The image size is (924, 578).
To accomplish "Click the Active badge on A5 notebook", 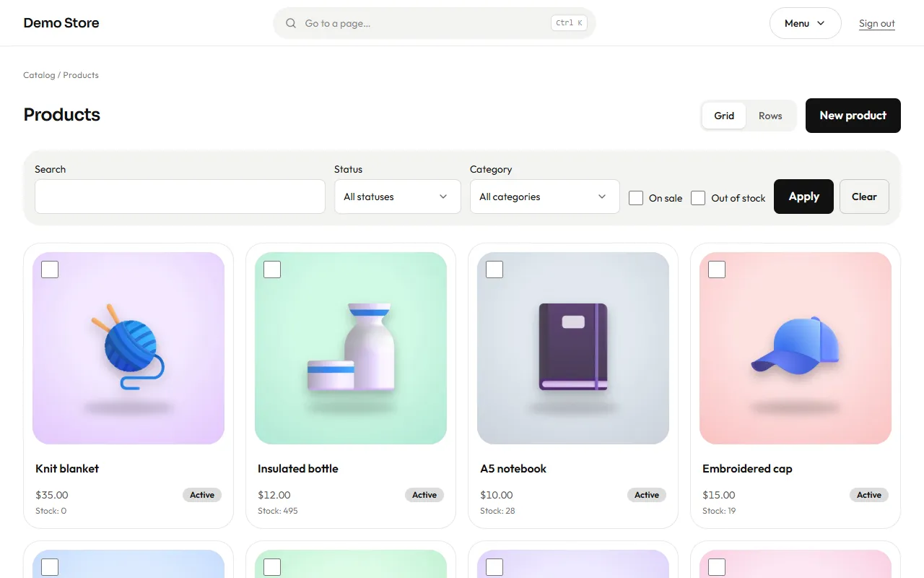I will tap(647, 495).
